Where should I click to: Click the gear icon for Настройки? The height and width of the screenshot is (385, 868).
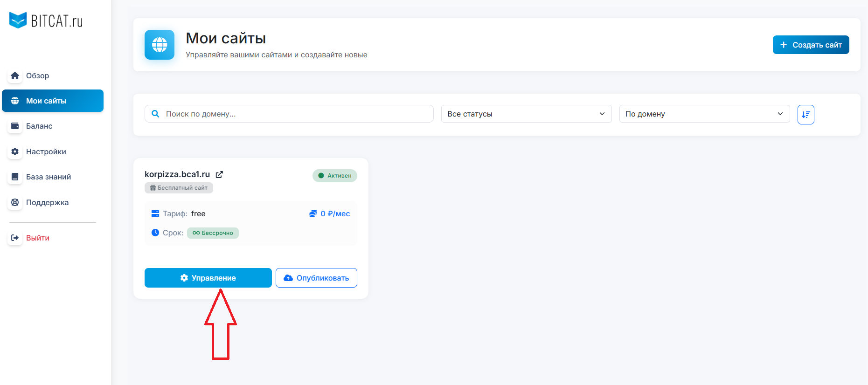tap(15, 151)
